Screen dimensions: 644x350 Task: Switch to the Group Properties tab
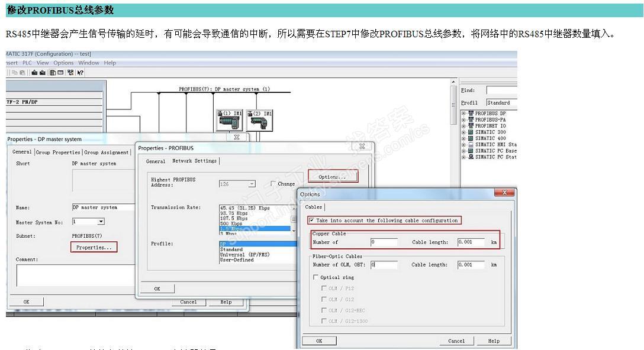[58, 152]
